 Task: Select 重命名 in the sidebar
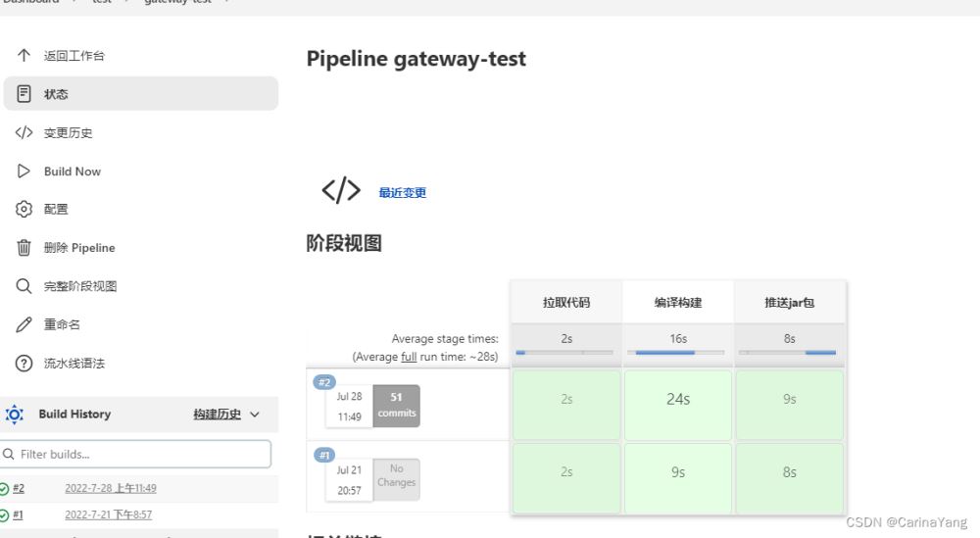pos(62,324)
